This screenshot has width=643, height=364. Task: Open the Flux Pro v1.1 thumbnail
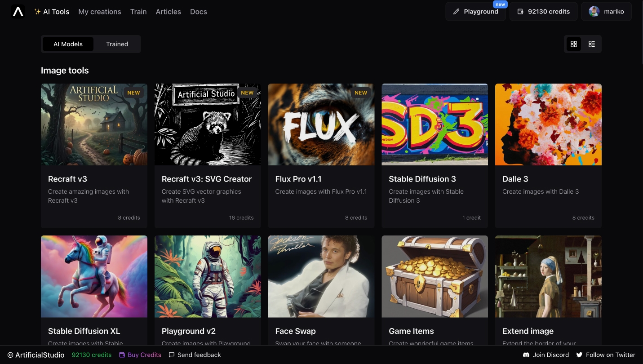click(321, 124)
